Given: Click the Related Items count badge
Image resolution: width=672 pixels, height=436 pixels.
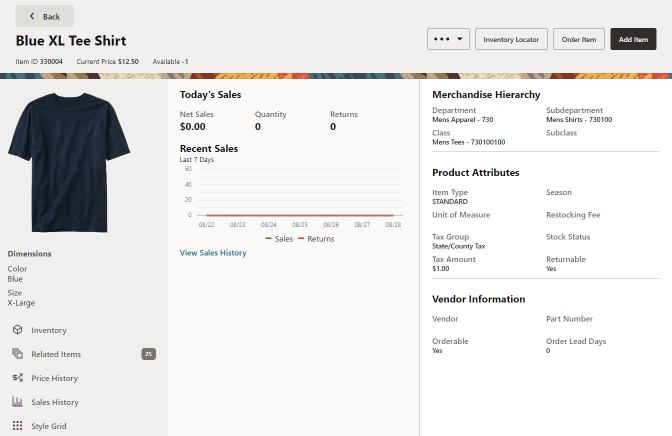Looking at the screenshot, I should click(149, 354).
